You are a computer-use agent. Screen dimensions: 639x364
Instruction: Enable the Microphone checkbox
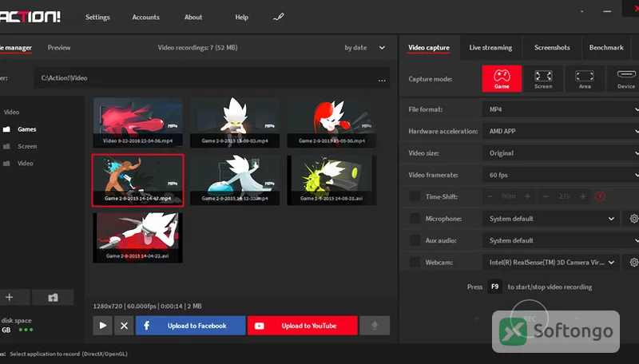click(415, 219)
